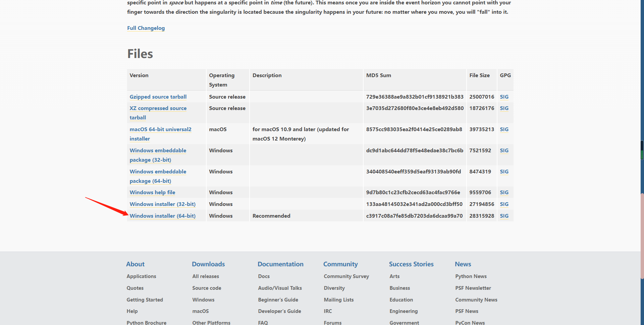Download XZ compressed source tarball
The image size is (644, 325).
coord(158,113)
